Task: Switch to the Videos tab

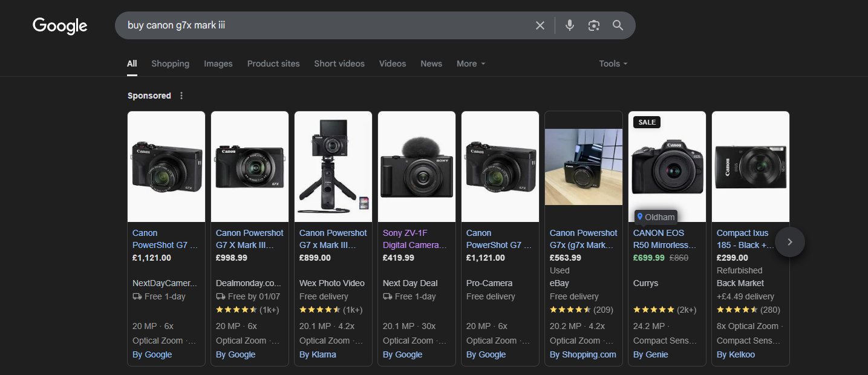Action: 393,64
